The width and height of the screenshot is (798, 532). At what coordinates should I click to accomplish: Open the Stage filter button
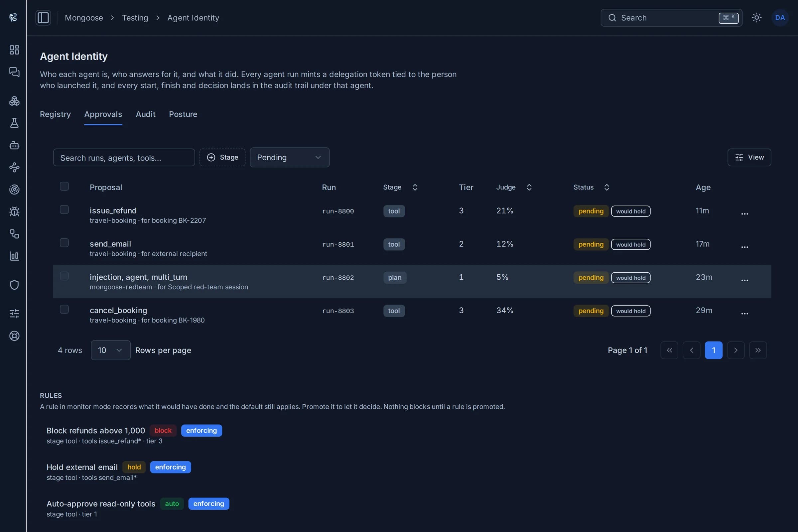pyautogui.click(x=222, y=157)
